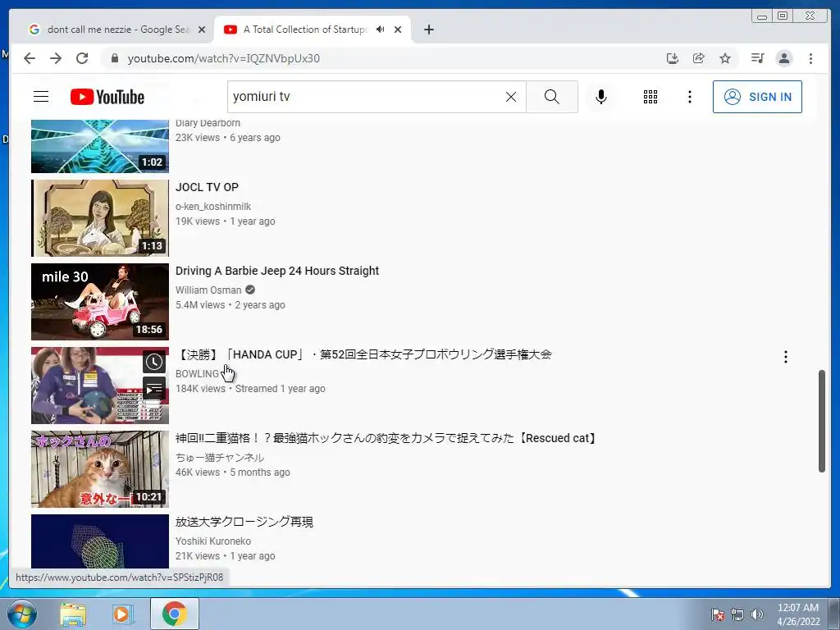Go to the YouTube home logo
The height and width of the screenshot is (630, 840).
[x=107, y=97]
